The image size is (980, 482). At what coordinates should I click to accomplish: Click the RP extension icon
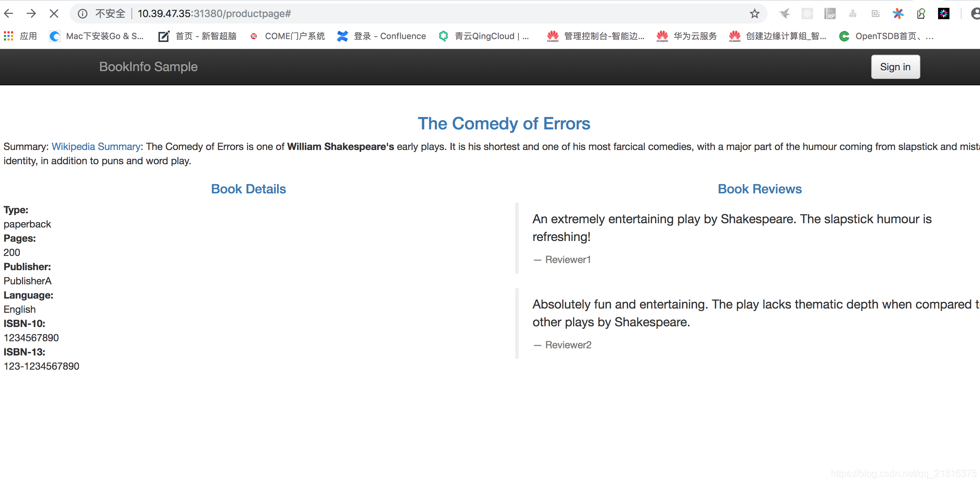coord(830,14)
